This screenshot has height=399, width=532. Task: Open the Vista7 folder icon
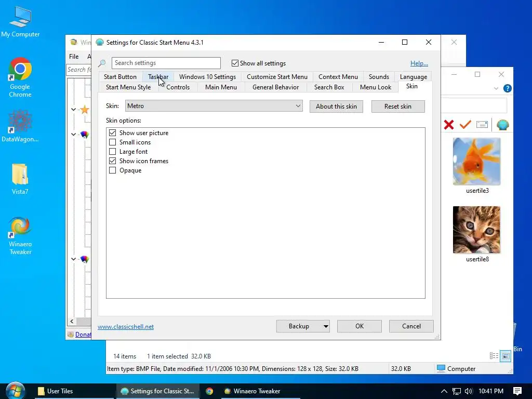20,179
